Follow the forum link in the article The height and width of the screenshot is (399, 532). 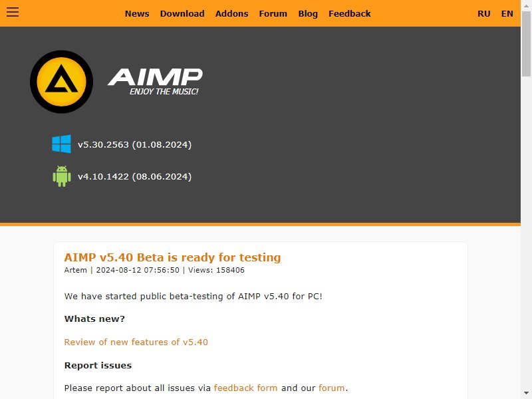(x=331, y=388)
